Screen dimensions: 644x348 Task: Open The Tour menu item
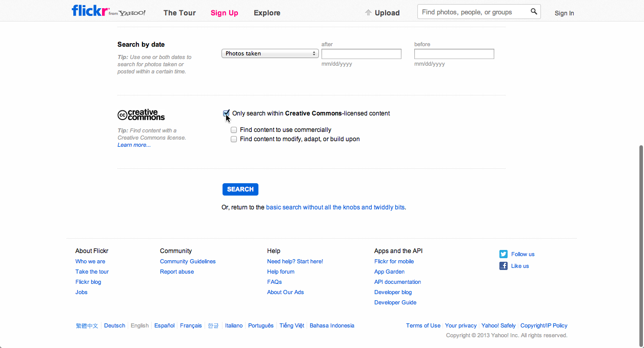pyautogui.click(x=179, y=13)
